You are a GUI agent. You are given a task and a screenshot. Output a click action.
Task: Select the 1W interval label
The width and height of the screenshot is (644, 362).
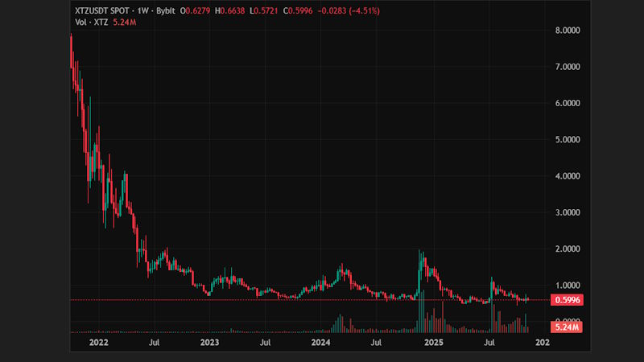tap(141, 10)
